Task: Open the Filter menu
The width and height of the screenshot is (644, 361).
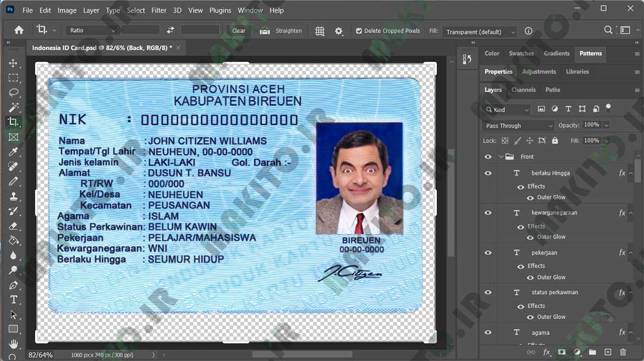Action: tap(158, 10)
